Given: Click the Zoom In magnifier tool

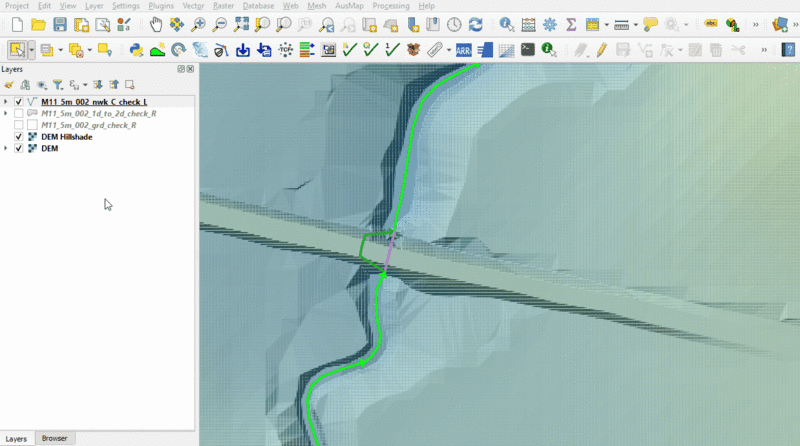Looking at the screenshot, I should point(199,24).
